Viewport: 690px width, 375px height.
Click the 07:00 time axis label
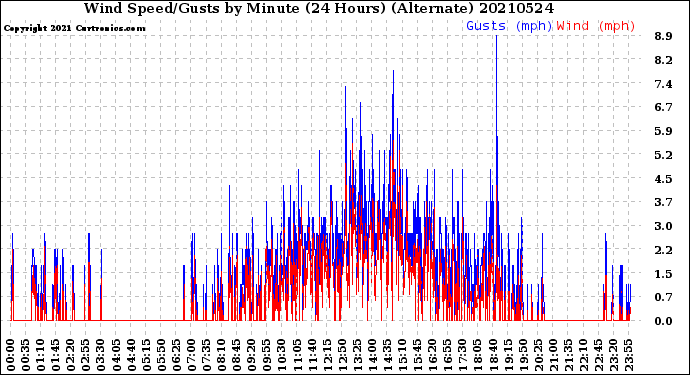click(191, 355)
